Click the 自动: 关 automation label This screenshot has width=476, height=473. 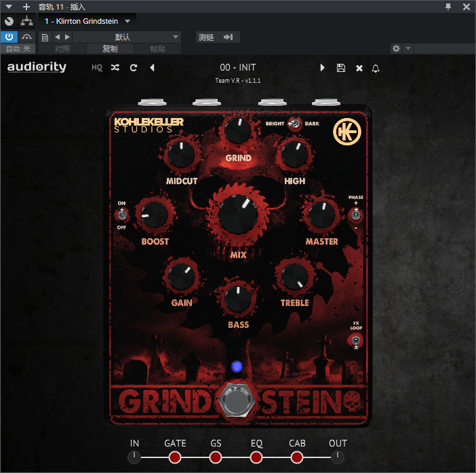pos(18,49)
